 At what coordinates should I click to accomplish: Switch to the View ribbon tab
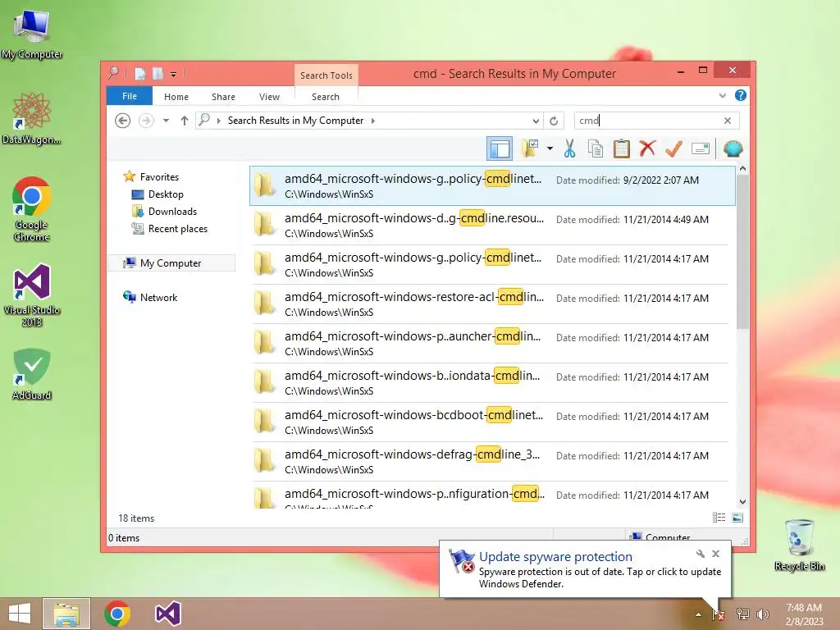click(269, 97)
